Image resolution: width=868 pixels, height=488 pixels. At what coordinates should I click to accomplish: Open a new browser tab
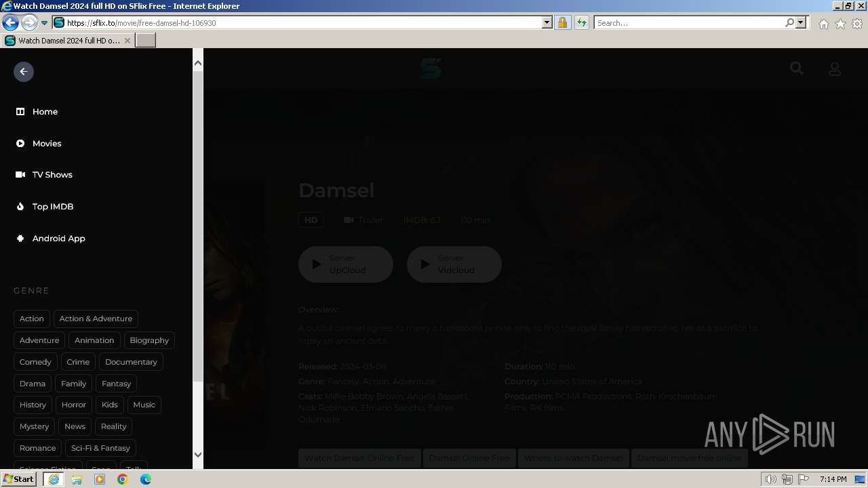pyautogui.click(x=146, y=41)
